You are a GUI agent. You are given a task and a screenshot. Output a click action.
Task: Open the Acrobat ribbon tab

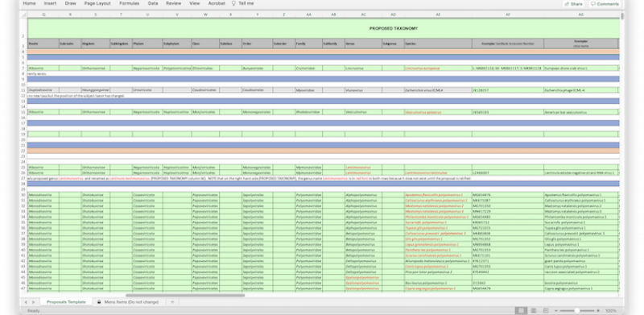click(x=217, y=3)
